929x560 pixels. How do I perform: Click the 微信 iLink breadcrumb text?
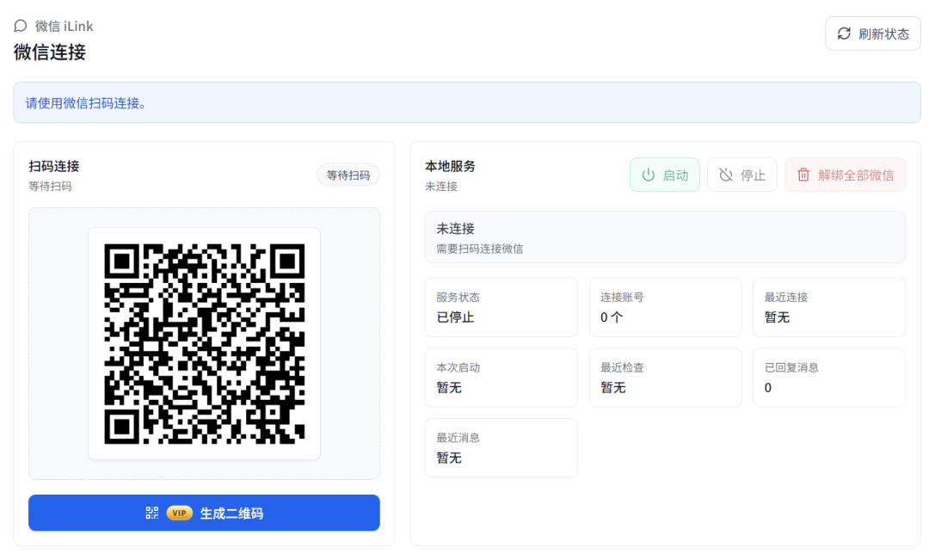click(x=64, y=26)
